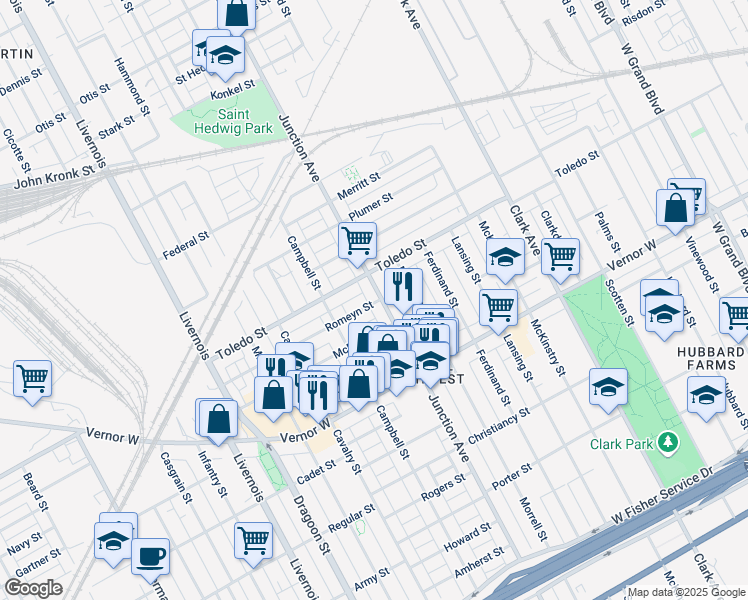
Task: Click the school marker left of Clark Park
Action: pos(608,388)
